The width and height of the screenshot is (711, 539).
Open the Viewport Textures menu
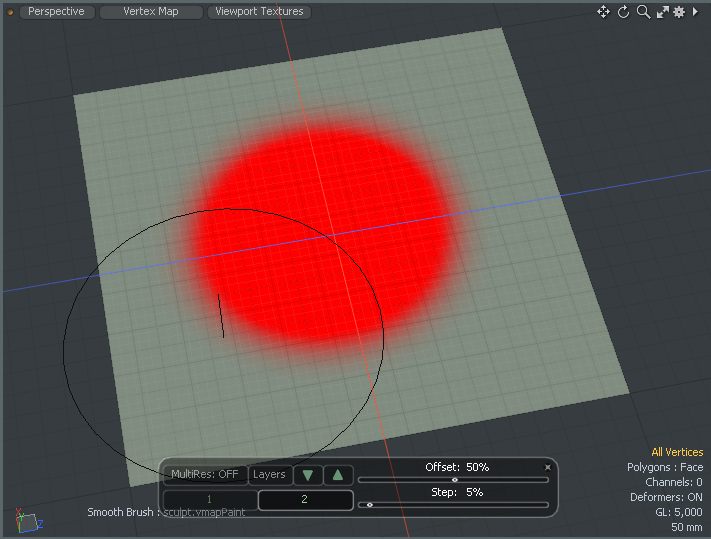pos(259,12)
